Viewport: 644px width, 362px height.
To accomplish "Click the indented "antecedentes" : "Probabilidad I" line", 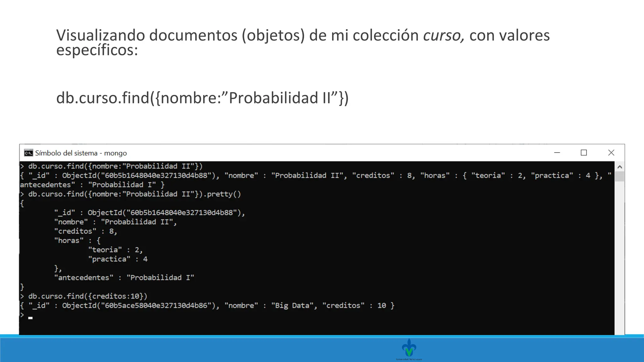I will click(x=124, y=278).
